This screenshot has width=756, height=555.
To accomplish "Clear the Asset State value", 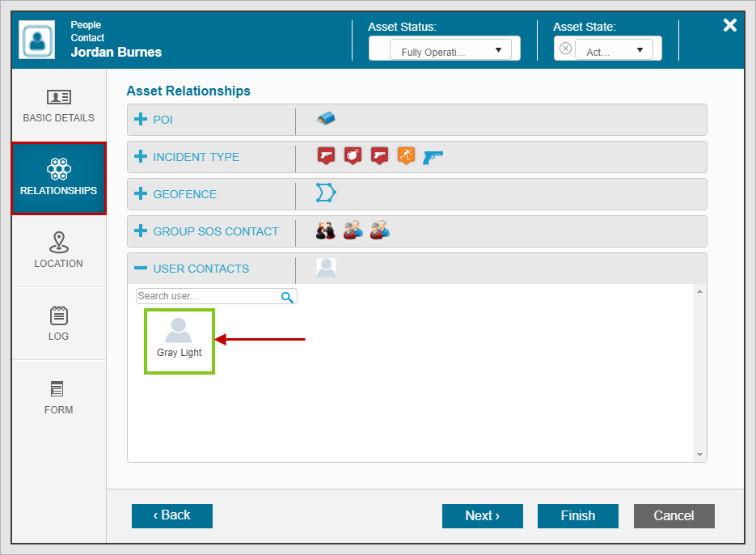I will pos(565,49).
